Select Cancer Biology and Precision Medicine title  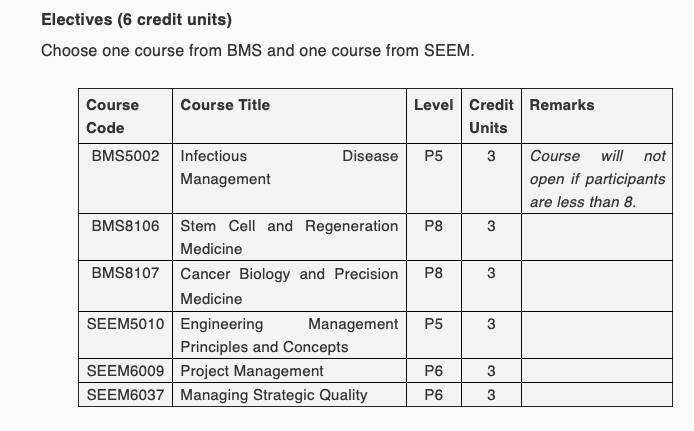click(289, 286)
